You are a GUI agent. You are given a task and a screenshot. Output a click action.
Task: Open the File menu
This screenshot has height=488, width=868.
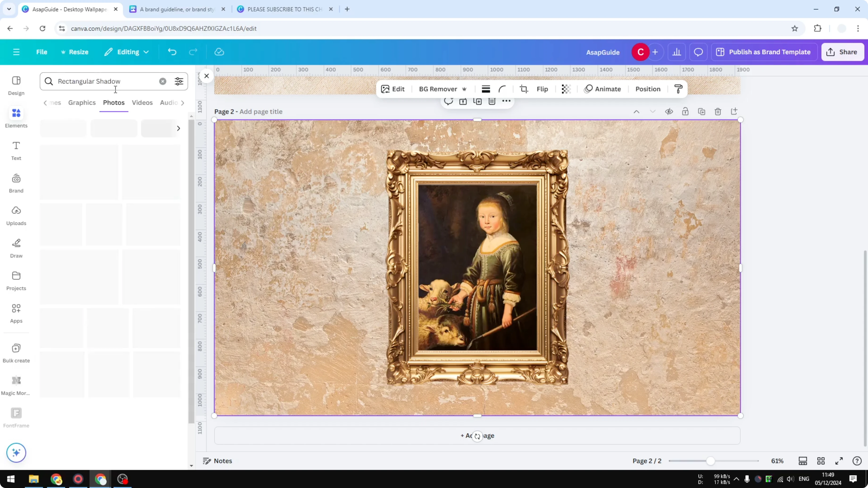[x=42, y=52]
